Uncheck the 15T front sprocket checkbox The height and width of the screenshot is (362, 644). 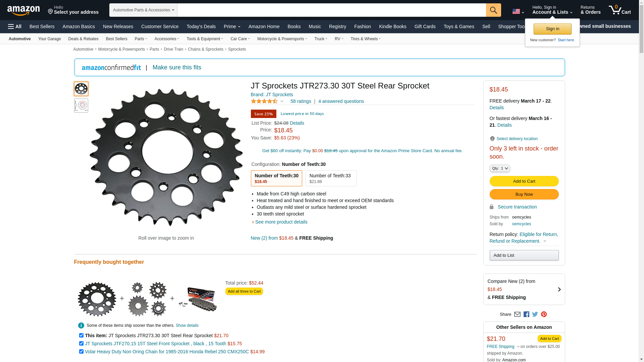pyautogui.click(x=81, y=344)
